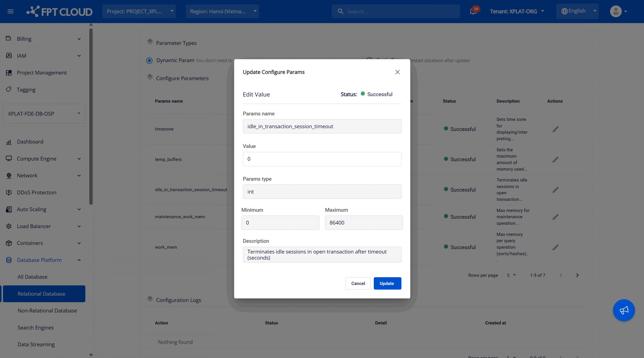Click the Update button
The image size is (644, 358).
tap(387, 283)
